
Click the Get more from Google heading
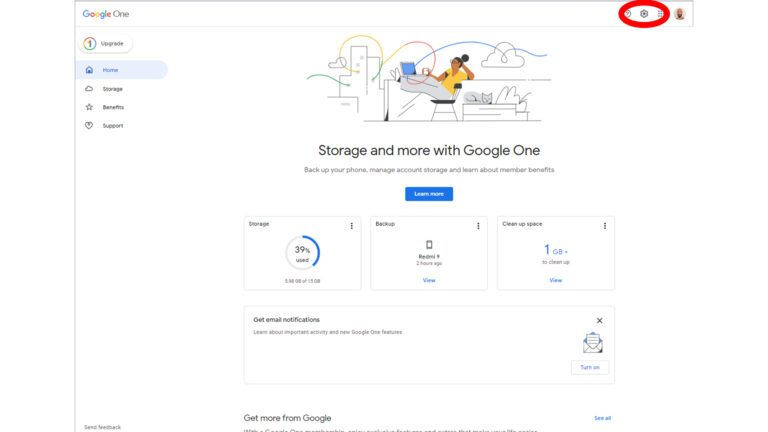[x=288, y=418]
